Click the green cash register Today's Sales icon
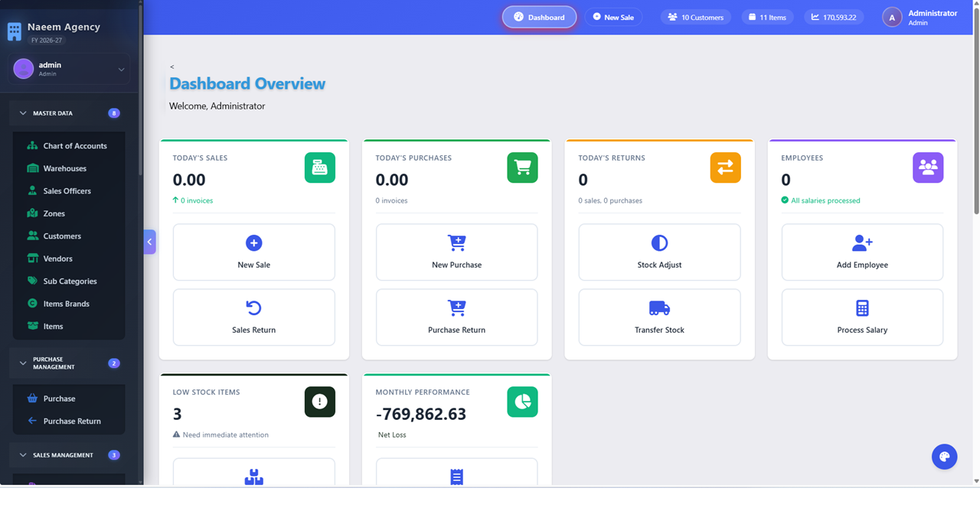 coord(319,168)
